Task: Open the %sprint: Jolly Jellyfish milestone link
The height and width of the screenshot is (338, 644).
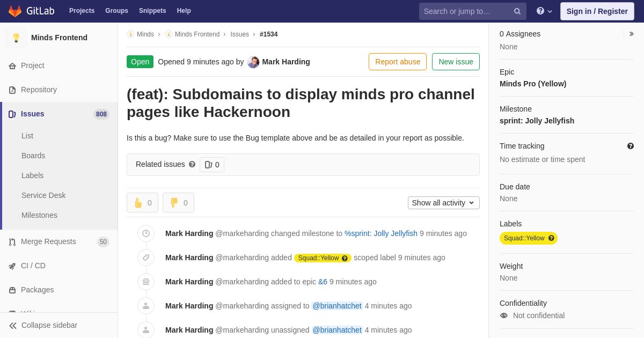Action: [381, 233]
